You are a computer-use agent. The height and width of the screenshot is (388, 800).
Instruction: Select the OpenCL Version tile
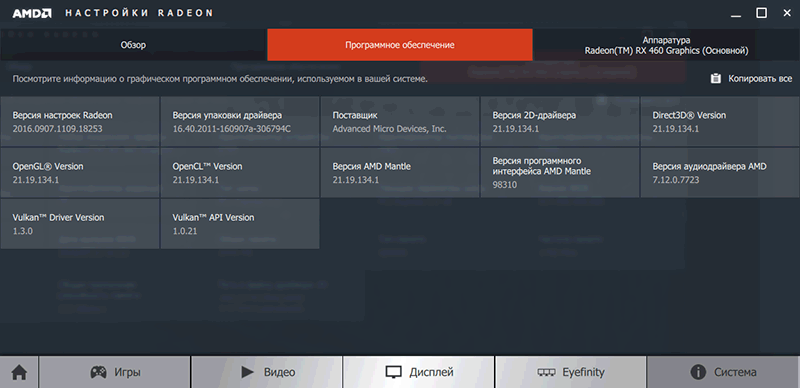point(240,173)
